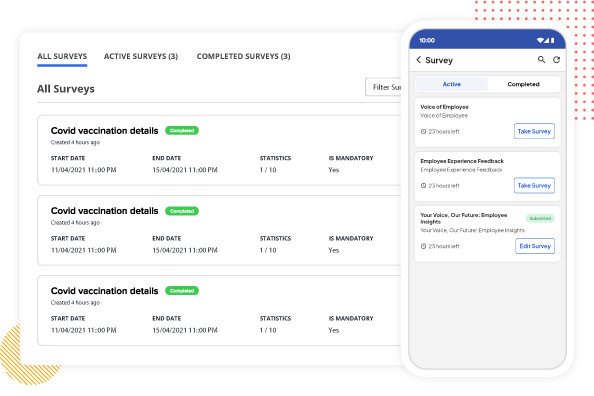
Task: Click clock icon on Employee Experience Feedback card
Action: 424,186
